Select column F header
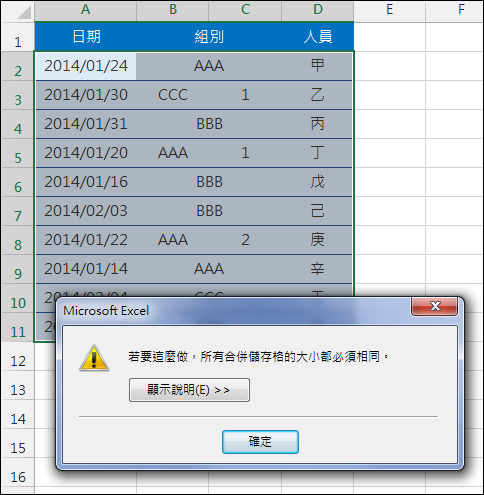484x495 pixels. [x=455, y=10]
